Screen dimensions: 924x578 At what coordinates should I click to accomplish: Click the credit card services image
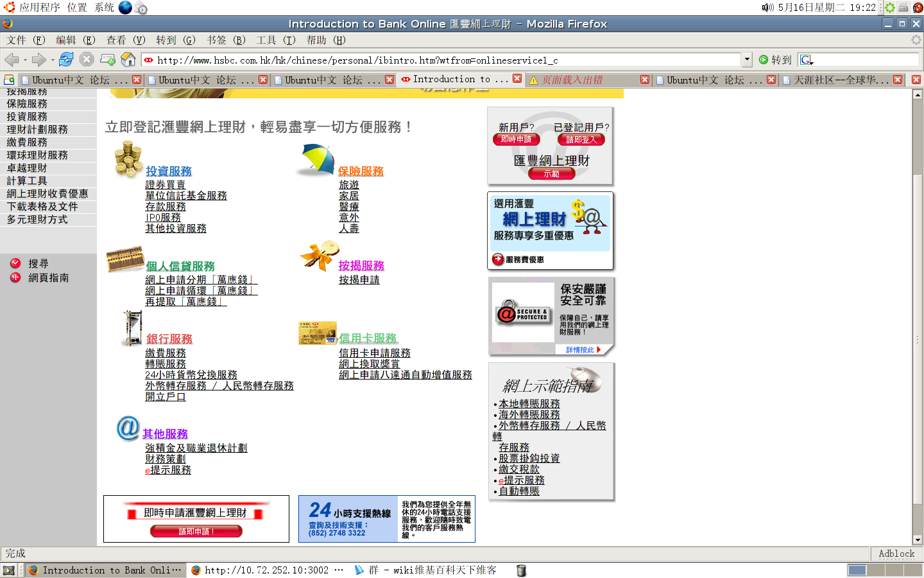pos(318,333)
